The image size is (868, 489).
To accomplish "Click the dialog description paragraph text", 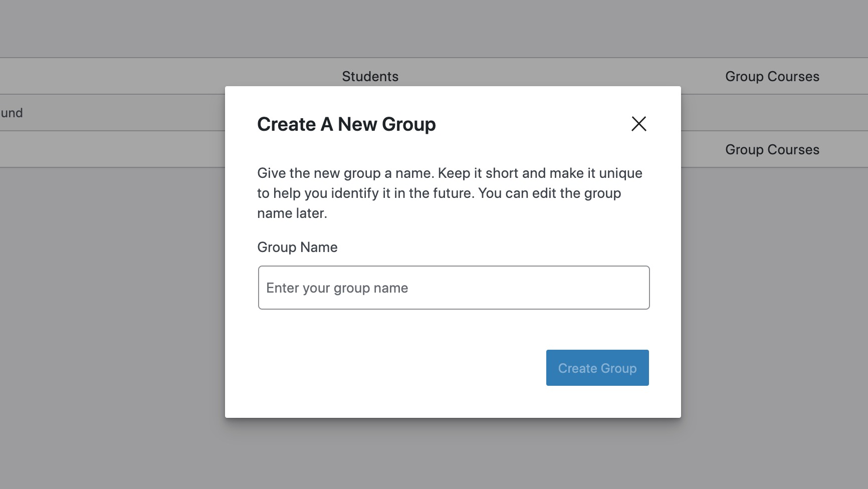I will (449, 193).
